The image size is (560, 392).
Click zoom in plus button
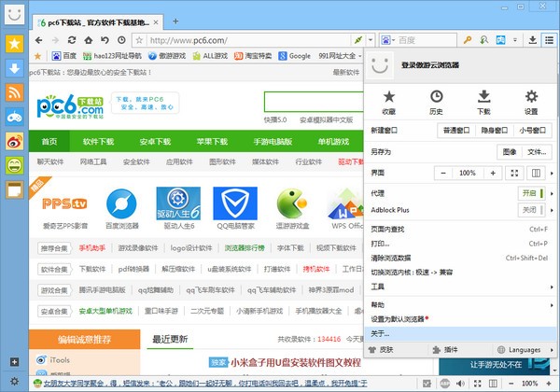[x=492, y=174]
